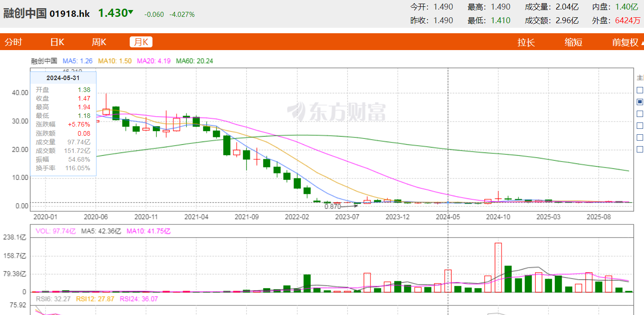Click the header 最高: 1.490 value
The height and width of the screenshot is (315, 644).
pyautogui.click(x=489, y=7)
